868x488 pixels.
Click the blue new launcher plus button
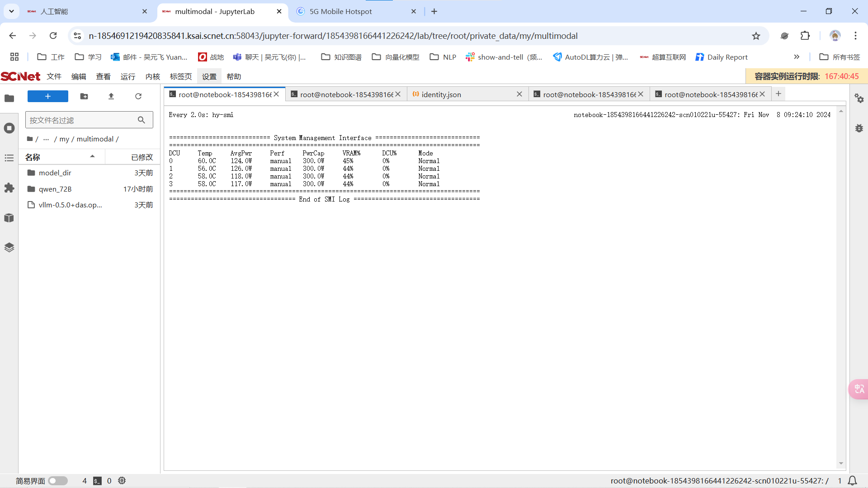click(x=48, y=96)
